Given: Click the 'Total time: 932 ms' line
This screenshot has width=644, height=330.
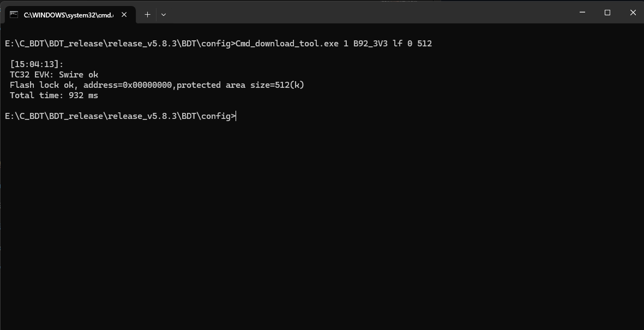Looking at the screenshot, I should pyautogui.click(x=54, y=95).
